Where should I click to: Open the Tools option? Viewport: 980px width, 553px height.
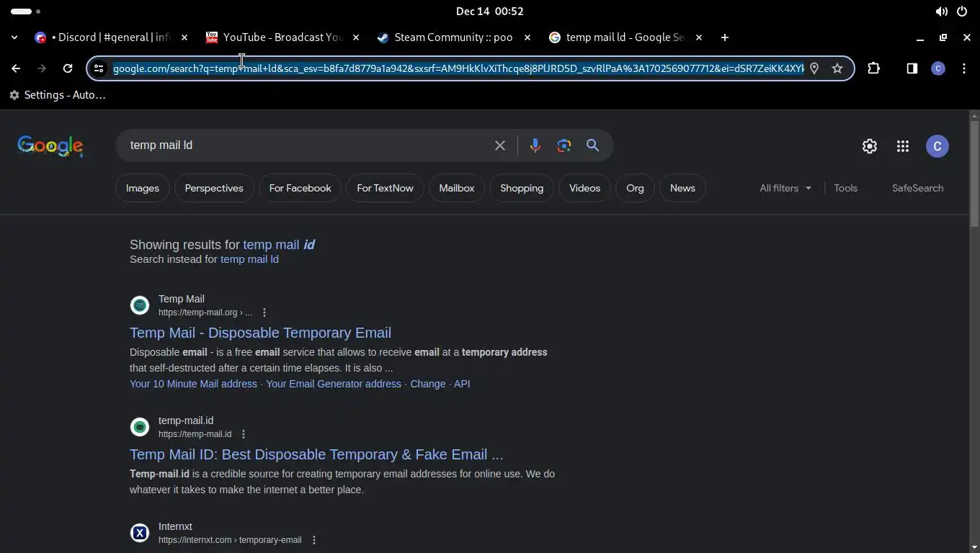coord(846,188)
